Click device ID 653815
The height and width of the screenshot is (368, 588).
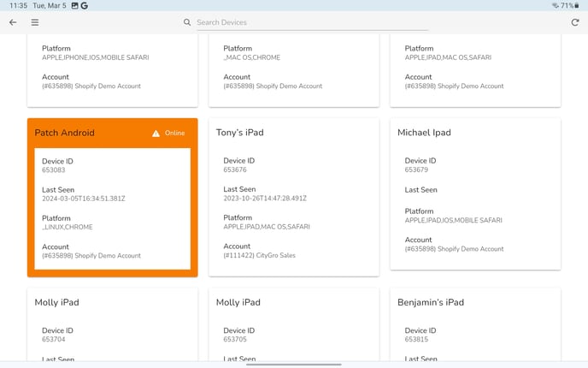click(x=416, y=340)
